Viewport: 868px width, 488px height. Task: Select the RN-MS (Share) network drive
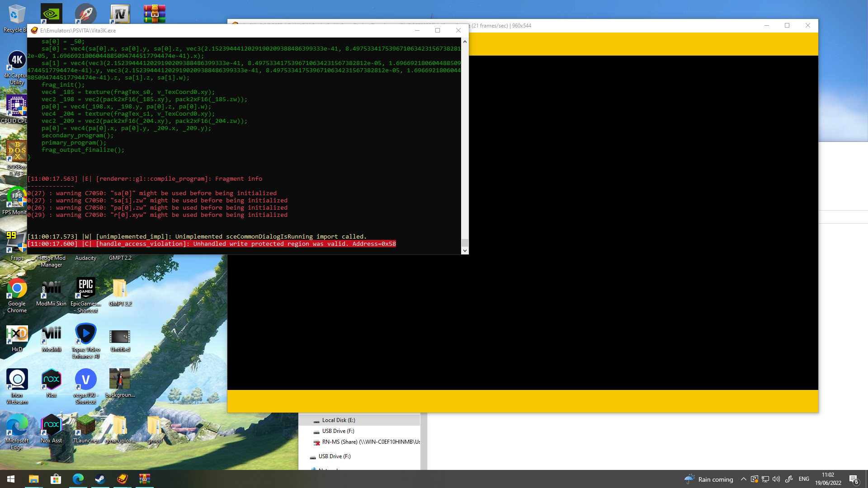(x=370, y=442)
